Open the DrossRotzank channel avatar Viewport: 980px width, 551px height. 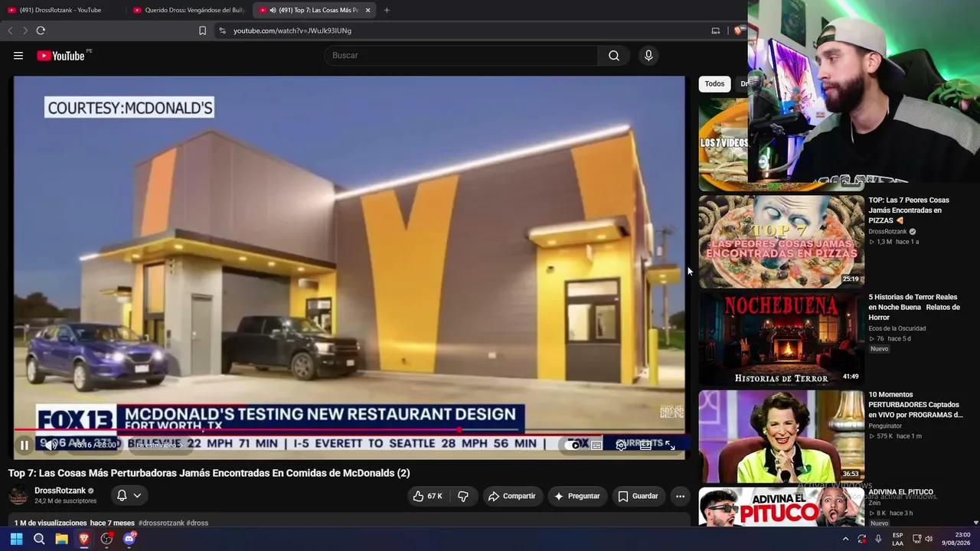click(18, 496)
